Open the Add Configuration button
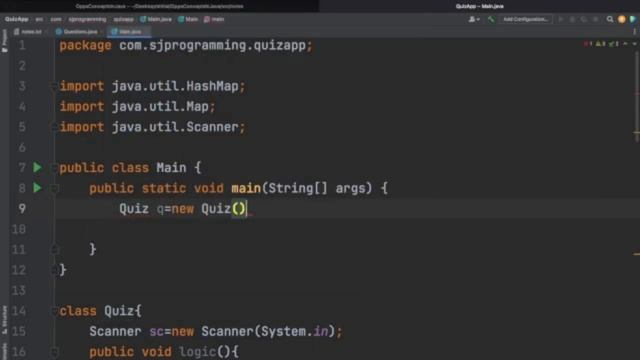Screen dimensions: 640x360 (x=525, y=19)
